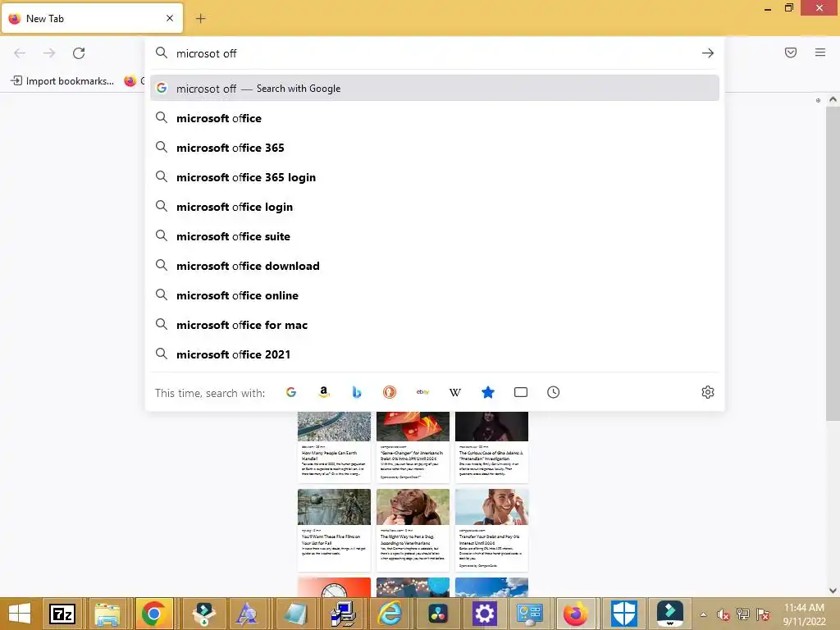The height and width of the screenshot is (630, 840).
Task: Open search settings gear icon
Action: click(x=708, y=392)
